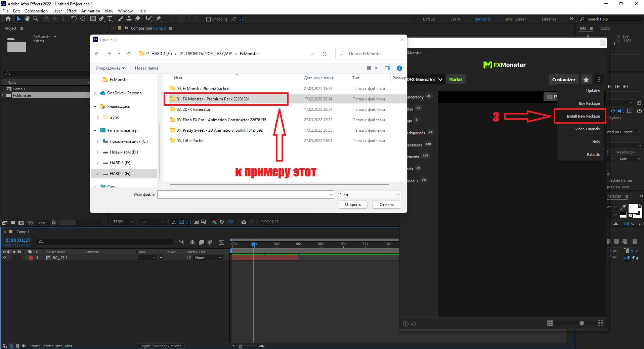Screen dimensions: 644x349
Task: Toggle the region of interest button
Action: click(196, 222)
